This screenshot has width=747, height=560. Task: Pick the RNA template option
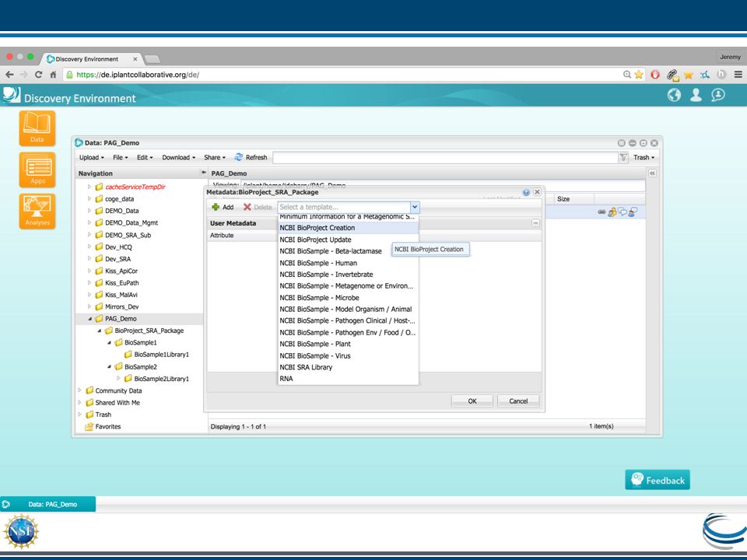click(349, 379)
